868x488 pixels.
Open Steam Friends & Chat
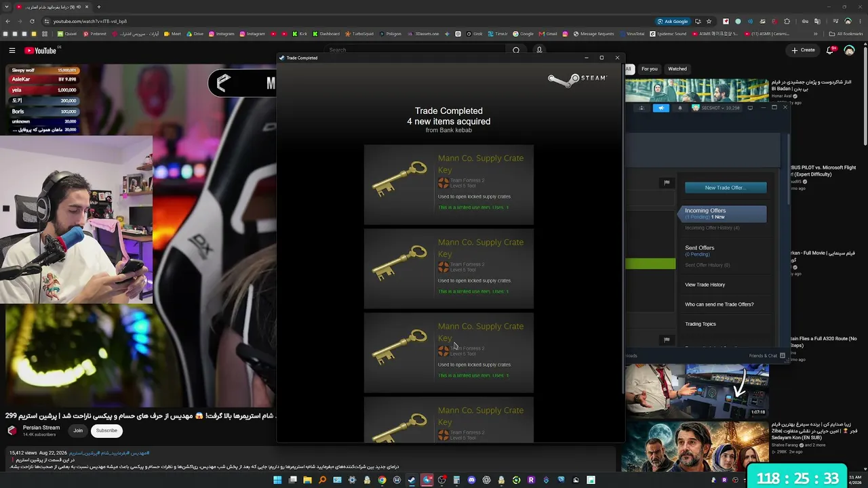click(767, 356)
